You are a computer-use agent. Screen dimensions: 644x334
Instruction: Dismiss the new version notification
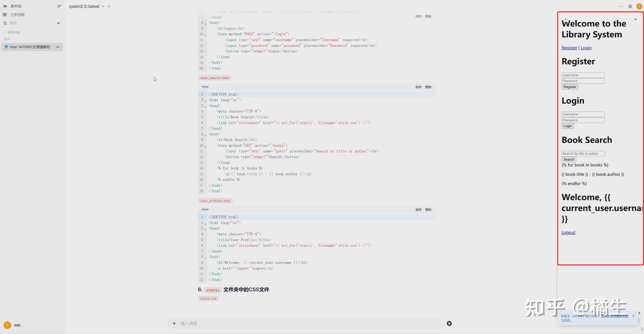click(x=633, y=316)
